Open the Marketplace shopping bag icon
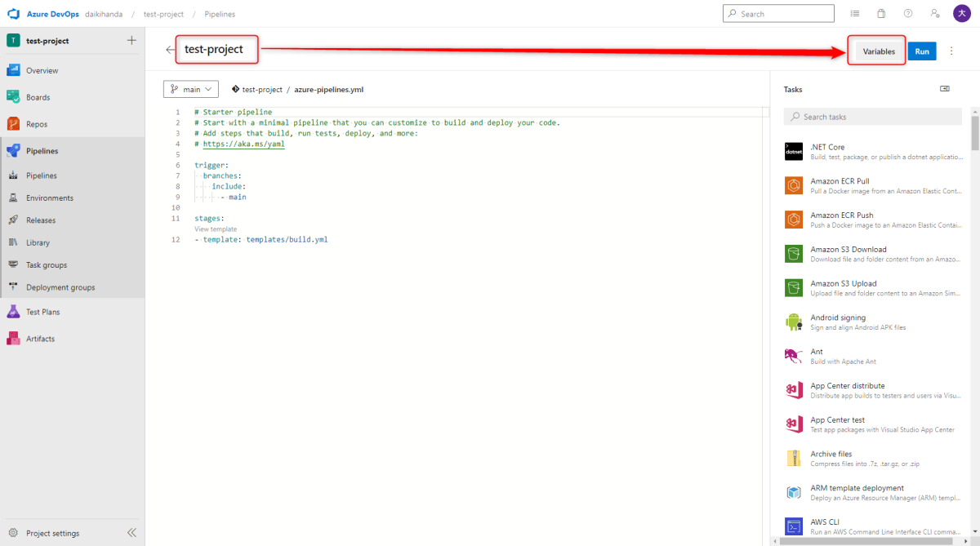The image size is (980, 546). pos(881,14)
